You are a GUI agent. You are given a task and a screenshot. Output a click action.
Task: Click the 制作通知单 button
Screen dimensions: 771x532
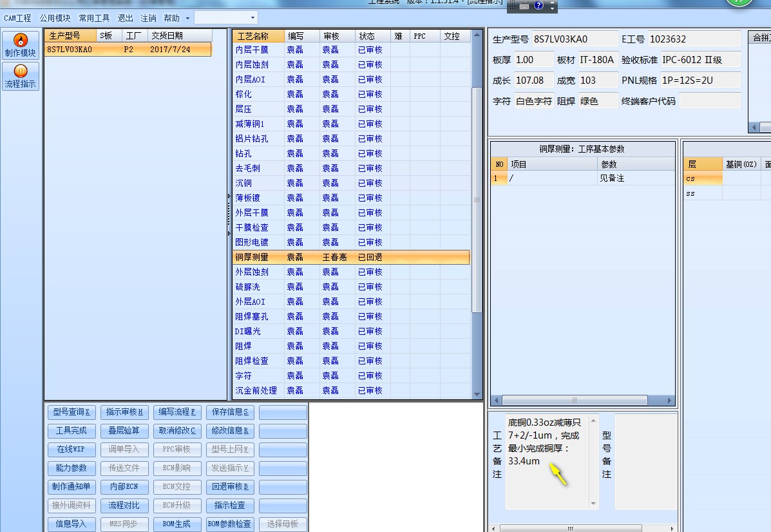click(x=71, y=487)
